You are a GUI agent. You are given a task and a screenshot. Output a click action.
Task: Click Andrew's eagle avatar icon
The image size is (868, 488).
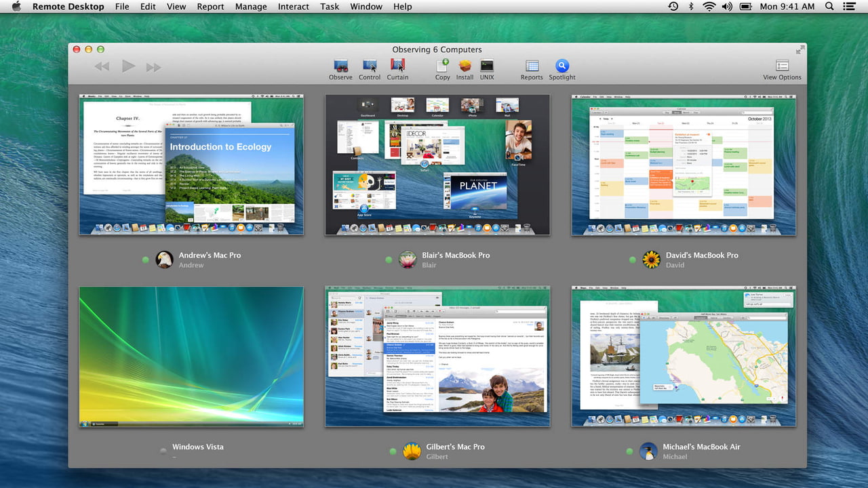164,260
